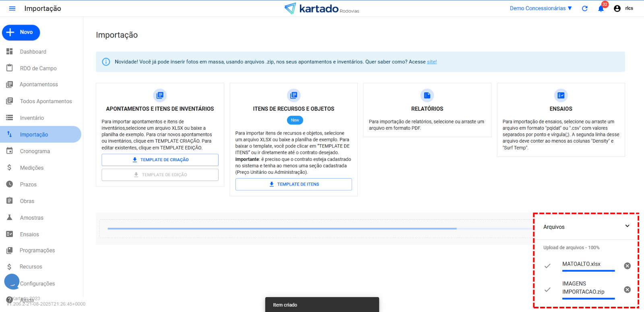The image size is (644, 312).
Task: Download the Template de Itens
Action: [x=293, y=184]
